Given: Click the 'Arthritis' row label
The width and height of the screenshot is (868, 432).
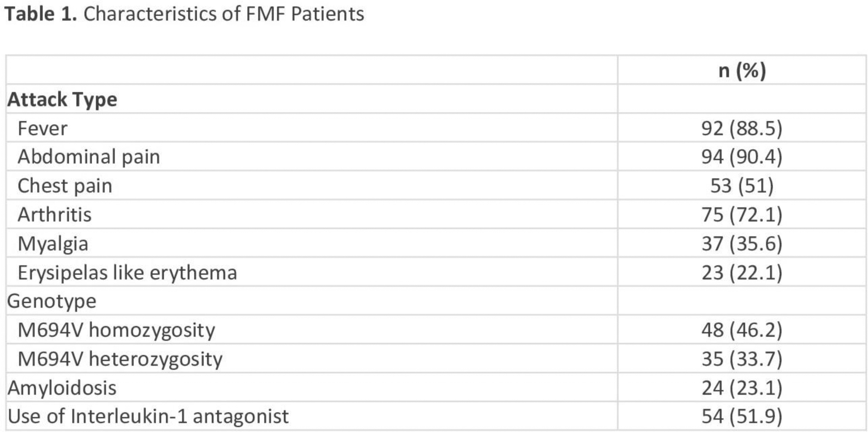Looking at the screenshot, I should (x=55, y=215).
